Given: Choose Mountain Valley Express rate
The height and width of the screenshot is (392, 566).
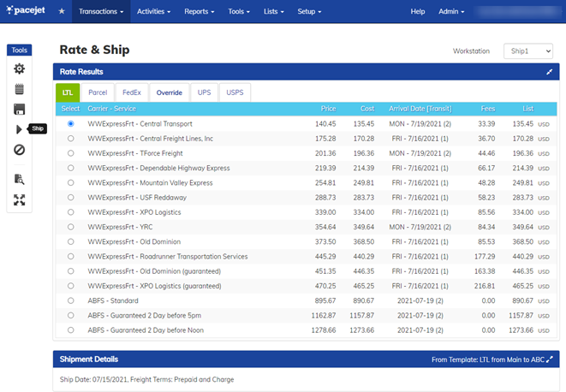Looking at the screenshot, I should coord(71,182).
